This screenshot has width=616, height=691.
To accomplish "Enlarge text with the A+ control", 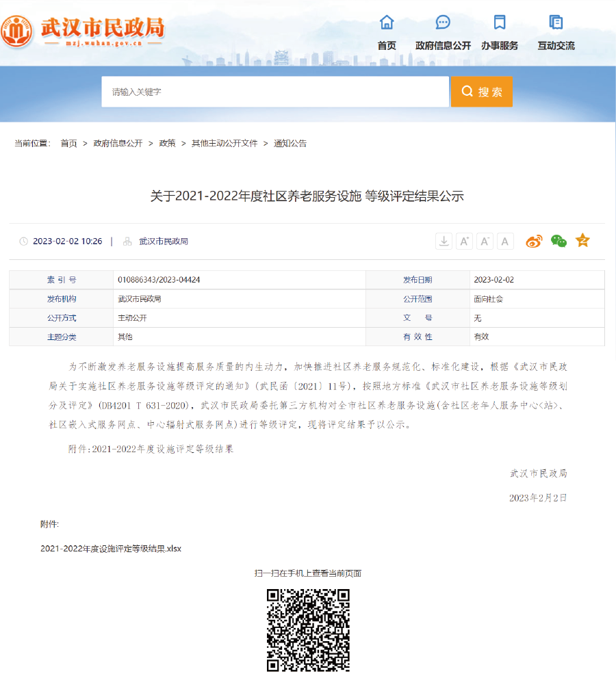I will coord(464,241).
